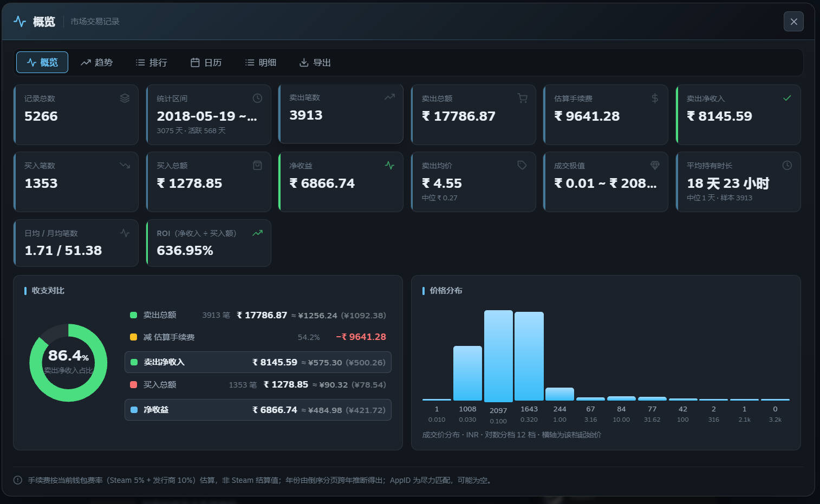This screenshot has width=820, height=504.
Task: Click the ₹ 0.01 ~ ₹ 208 成交极值 value
Action: coord(606,184)
